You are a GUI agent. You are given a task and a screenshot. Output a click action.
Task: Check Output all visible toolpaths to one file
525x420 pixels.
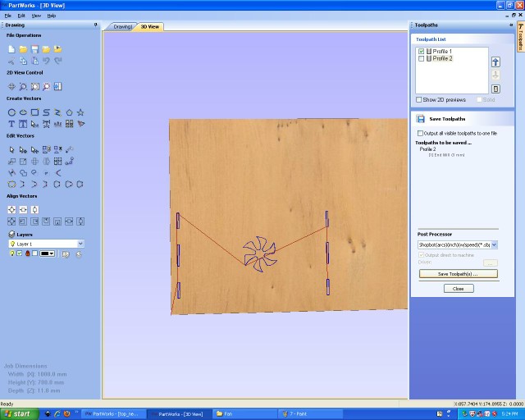tap(420, 134)
